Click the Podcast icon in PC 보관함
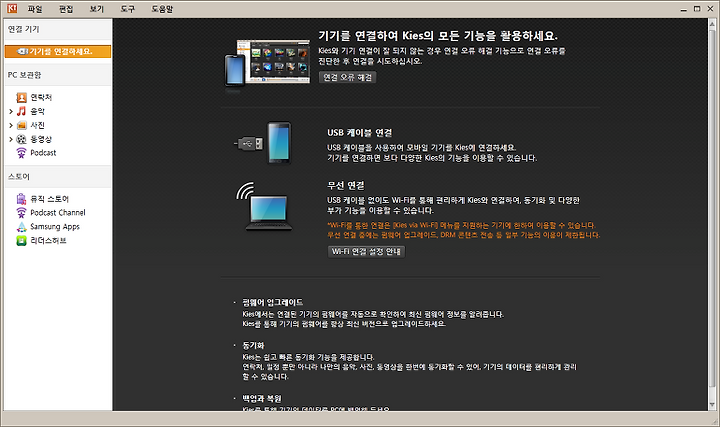The width and height of the screenshot is (720, 427). coord(22,153)
